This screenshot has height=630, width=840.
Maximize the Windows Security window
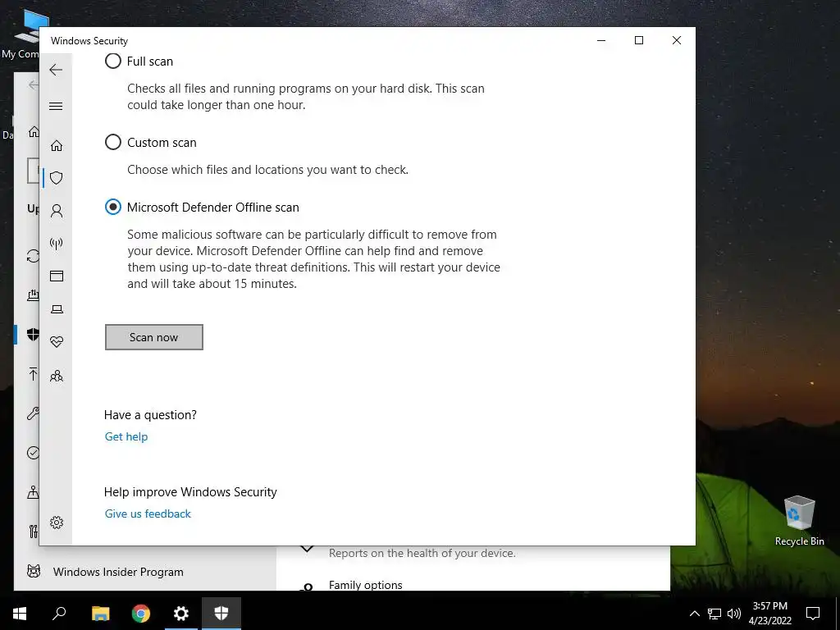(638, 40)
